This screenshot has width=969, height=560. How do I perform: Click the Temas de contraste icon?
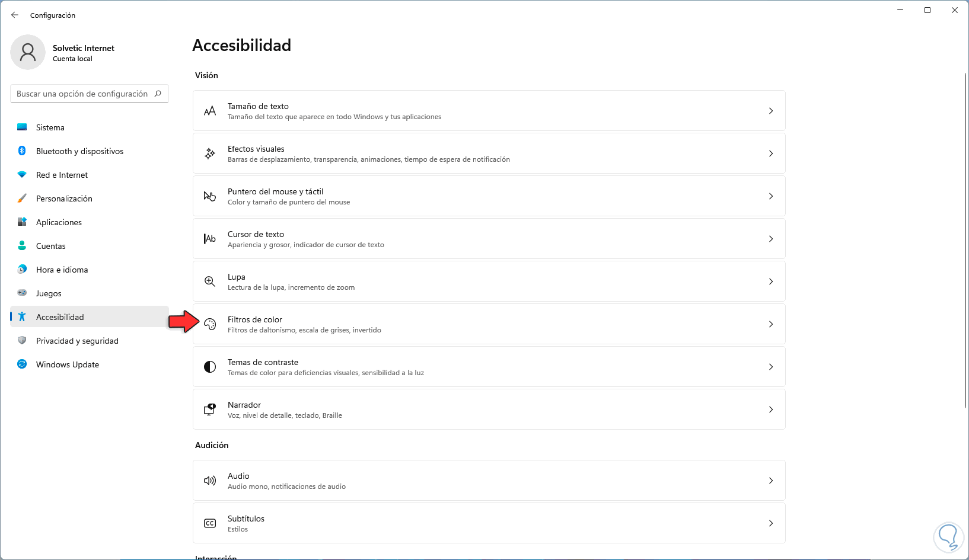click(210, 367)
